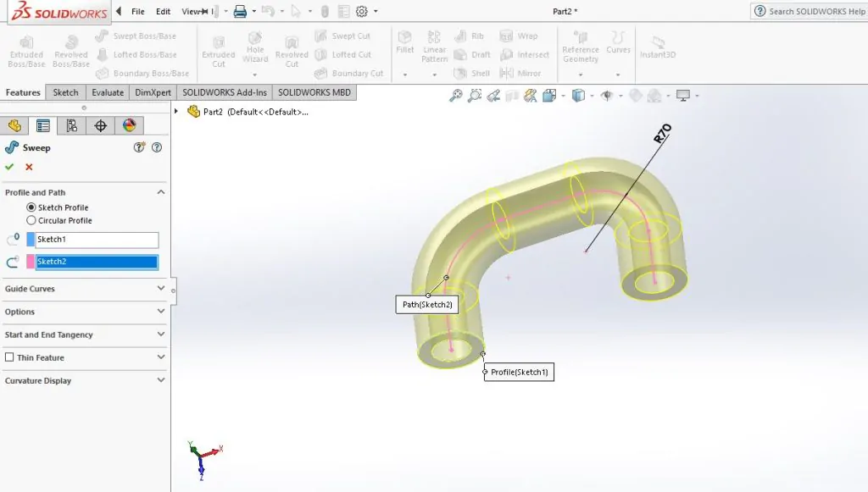Click the Sketch1 profile selection box
868x492 pixels.
[x=97, y=240]
